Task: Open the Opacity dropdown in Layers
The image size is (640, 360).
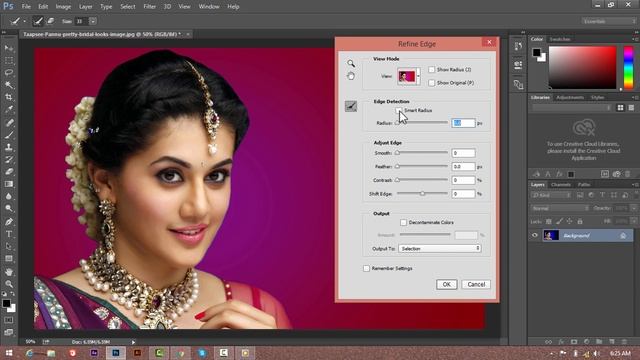Action: pos(633,208)
